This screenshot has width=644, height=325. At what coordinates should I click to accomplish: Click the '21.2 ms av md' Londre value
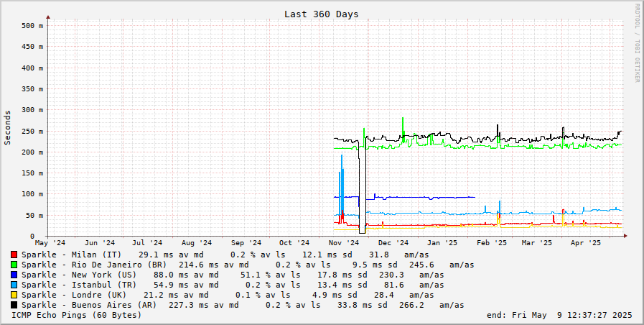[x=176, y=295]
